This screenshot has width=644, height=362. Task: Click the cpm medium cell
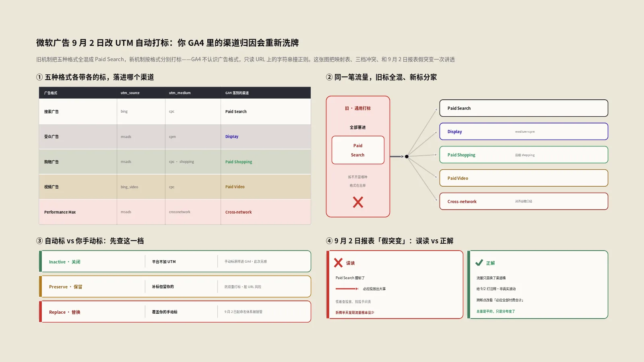tap(172, 137)
